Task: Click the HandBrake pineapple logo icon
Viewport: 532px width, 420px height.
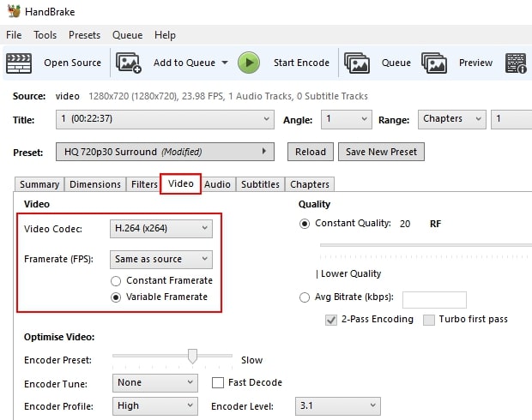Action: tap(14, 11)
